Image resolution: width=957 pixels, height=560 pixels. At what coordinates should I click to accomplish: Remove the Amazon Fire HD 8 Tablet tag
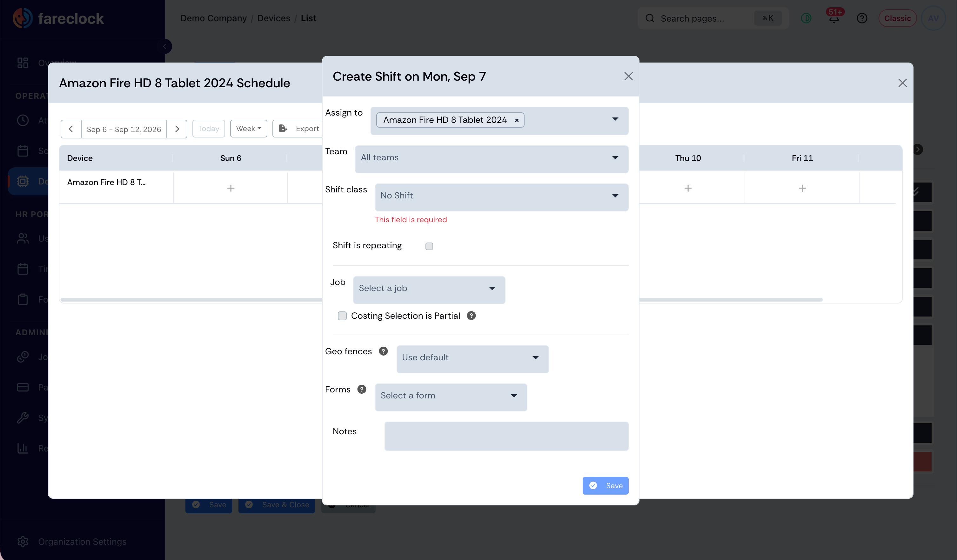[x=517, y=120]
